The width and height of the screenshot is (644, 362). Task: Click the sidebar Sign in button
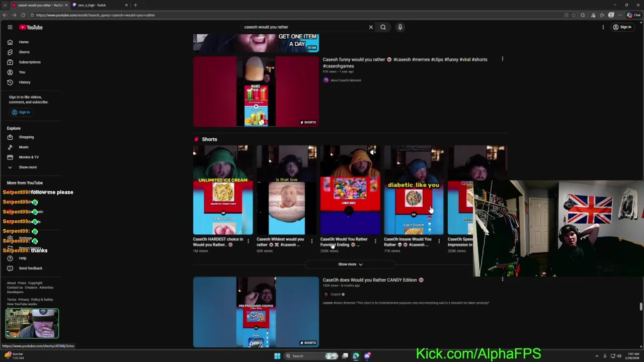[x=21, y=112]
